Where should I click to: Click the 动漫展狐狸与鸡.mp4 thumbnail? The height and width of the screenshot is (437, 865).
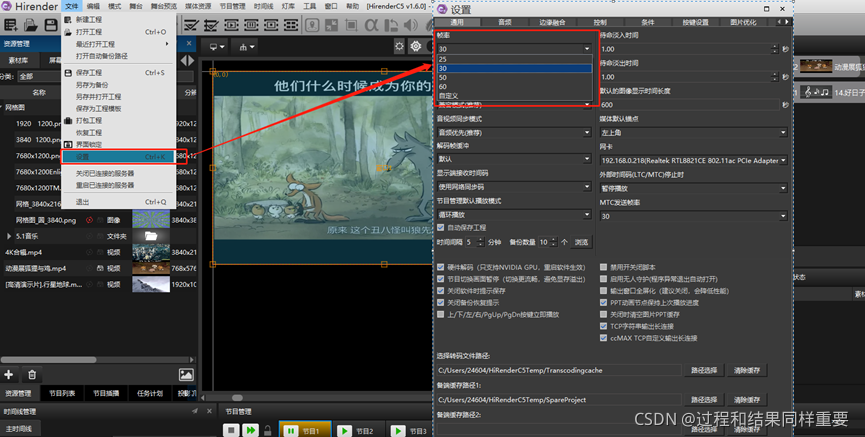(151, 268)
